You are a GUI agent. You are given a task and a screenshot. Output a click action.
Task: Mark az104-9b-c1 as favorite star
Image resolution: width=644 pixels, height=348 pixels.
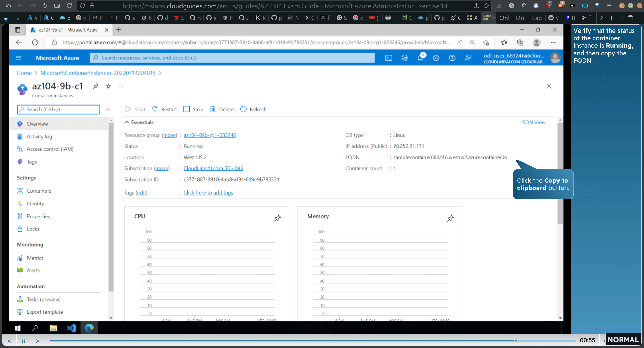click(x=108, y=86)
